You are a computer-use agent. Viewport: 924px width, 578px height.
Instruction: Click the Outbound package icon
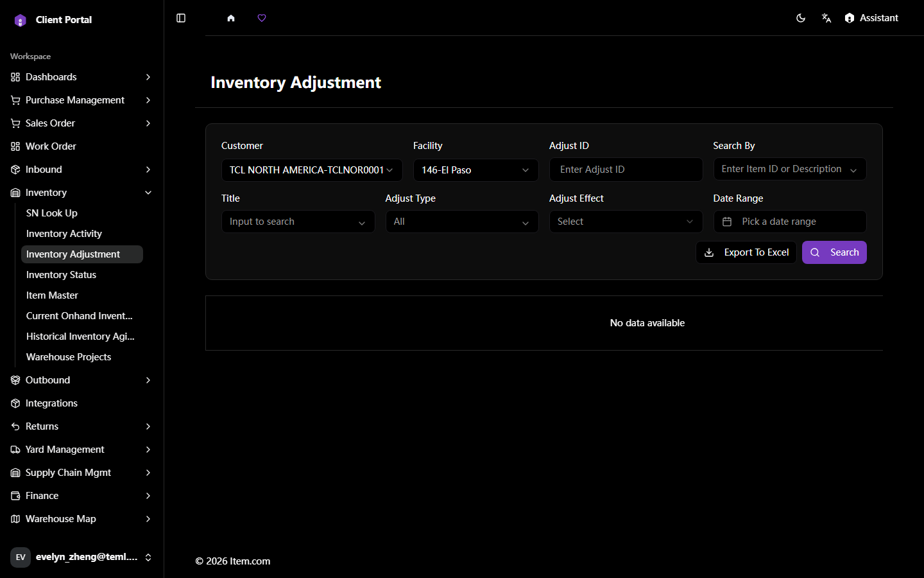[15, 380]
